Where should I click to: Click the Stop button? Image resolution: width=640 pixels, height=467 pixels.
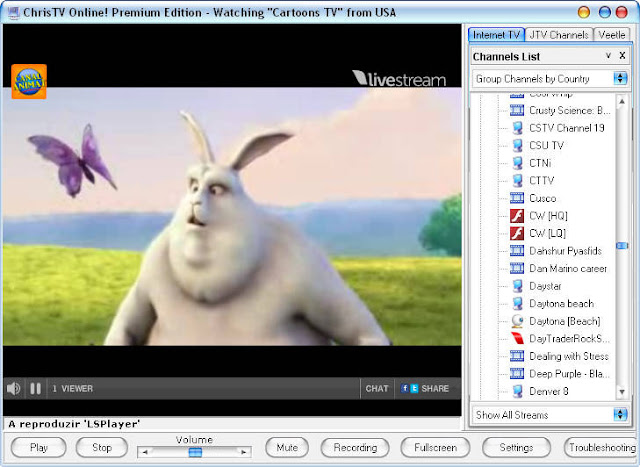pyautogui.click(x=102, y=447)
